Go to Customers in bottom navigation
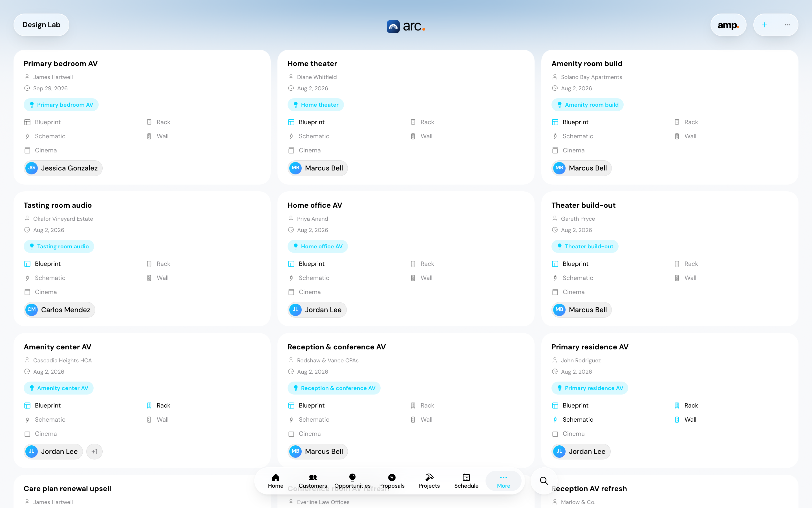812x508 pixels. pyautogui.click(x=313, y=481)
